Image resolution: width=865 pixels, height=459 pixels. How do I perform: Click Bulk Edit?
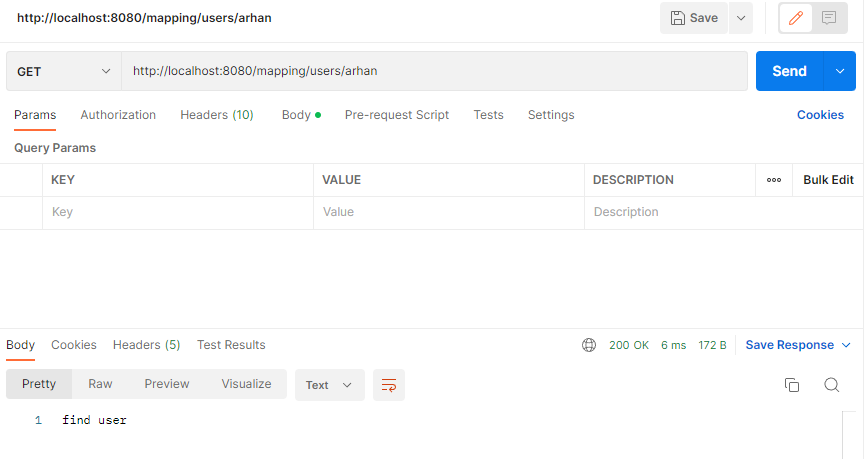[828, 180]
